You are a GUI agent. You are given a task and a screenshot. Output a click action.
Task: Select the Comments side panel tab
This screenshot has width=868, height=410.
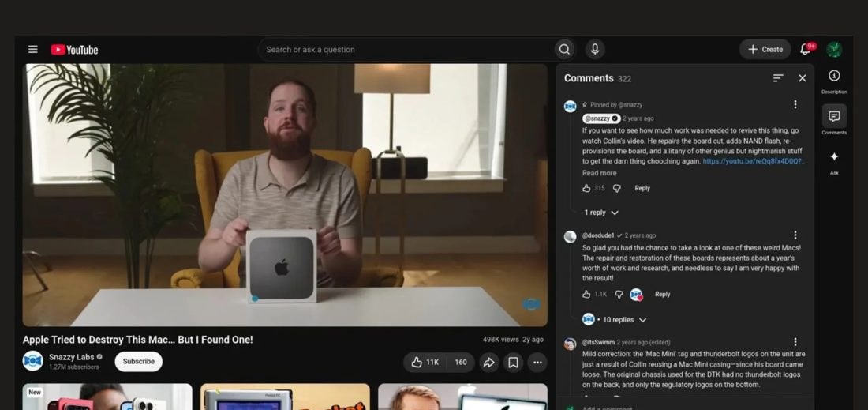(x=834, y=119)
